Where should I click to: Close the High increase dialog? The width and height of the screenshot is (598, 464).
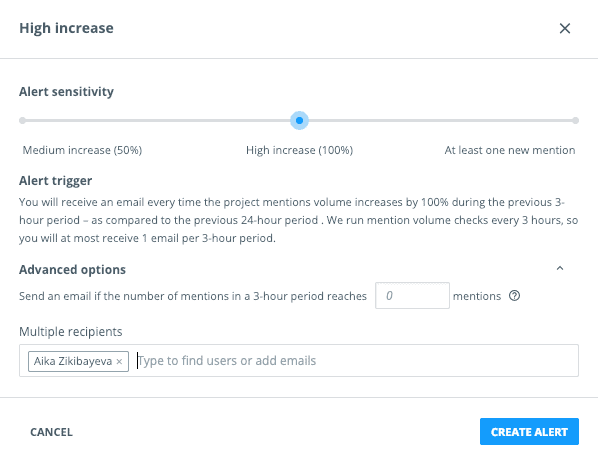pos(564,28)
